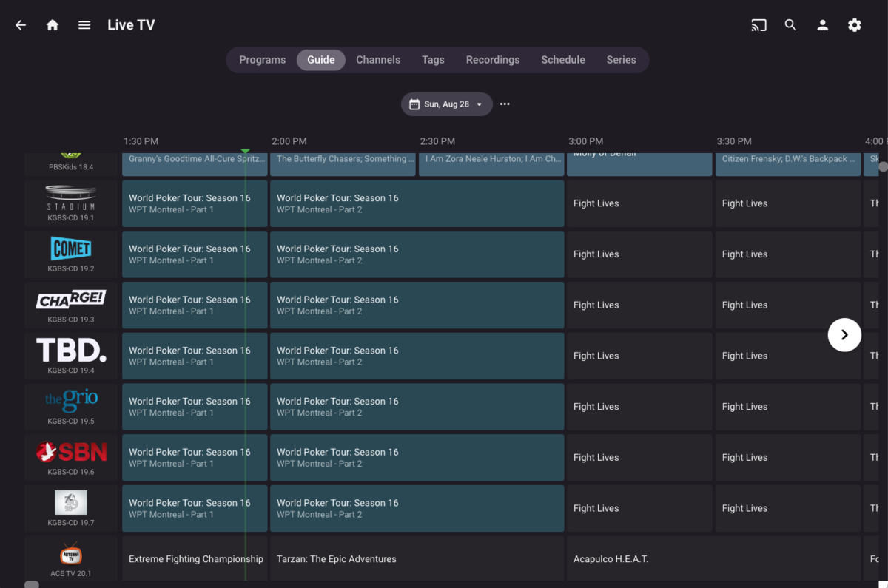Screen dimensions: 888x588
Task: Expand the Sun, Aug 28 date picker
Action: pos(446,104)
